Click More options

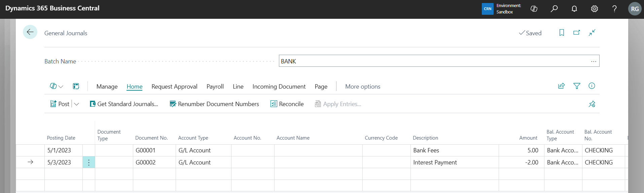click(x=363, y=86)
